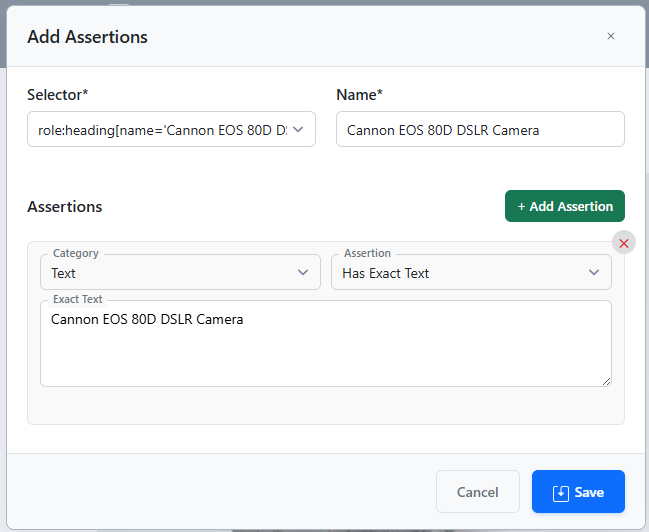Grab the textarea resize handle corner
Viewport: 649px width, 532px height.
tap(606, 381)
